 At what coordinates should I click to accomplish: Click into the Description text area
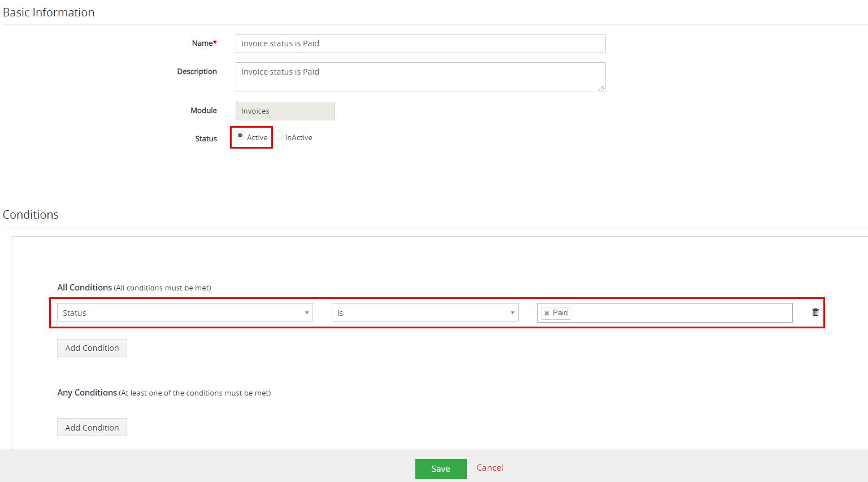420,77
